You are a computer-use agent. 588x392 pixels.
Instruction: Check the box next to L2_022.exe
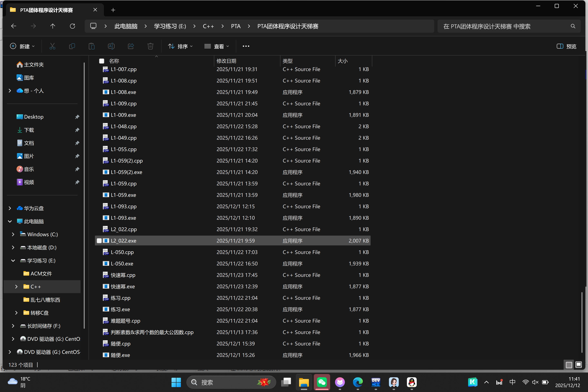[99, 241]
